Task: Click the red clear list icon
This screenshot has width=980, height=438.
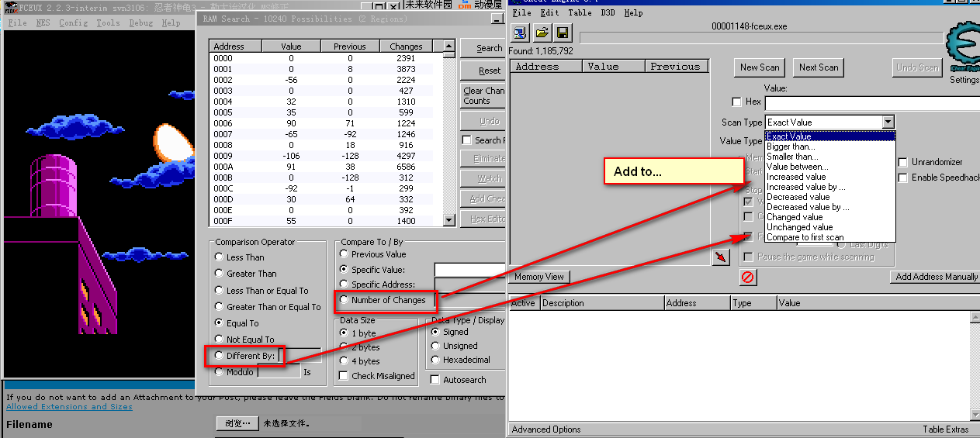Action: (747, 277)
